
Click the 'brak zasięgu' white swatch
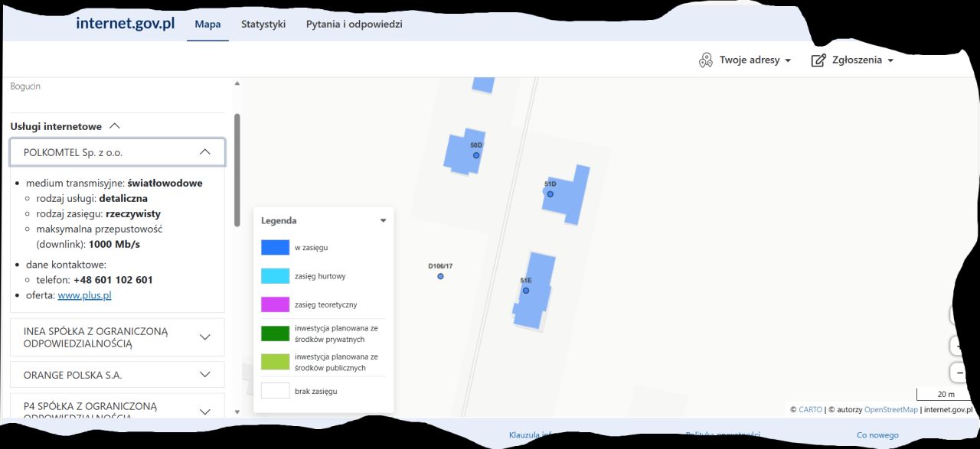coord(275,391)
